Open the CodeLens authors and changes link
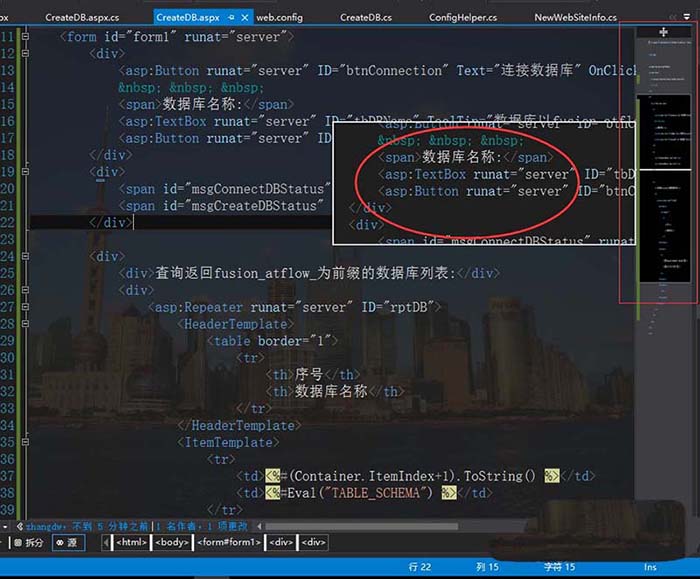The width and height of the screenshot is (700, 579). (x=202, y=526)
